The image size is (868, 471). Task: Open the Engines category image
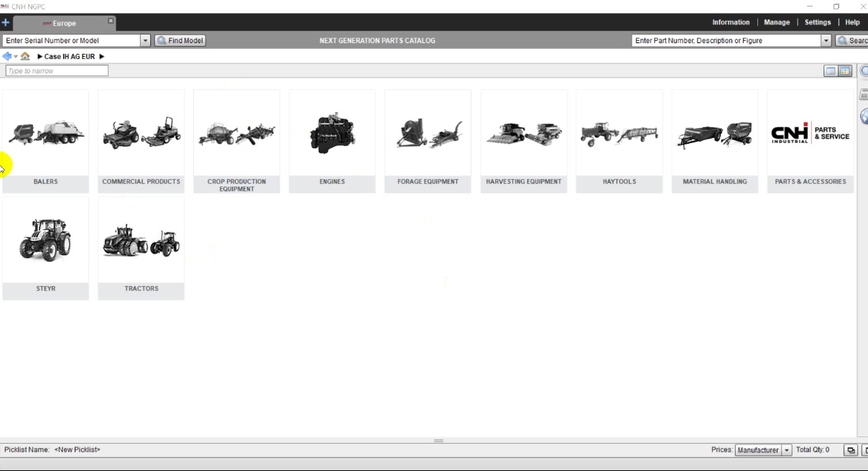pyautogui.click(x=332, y=133)
